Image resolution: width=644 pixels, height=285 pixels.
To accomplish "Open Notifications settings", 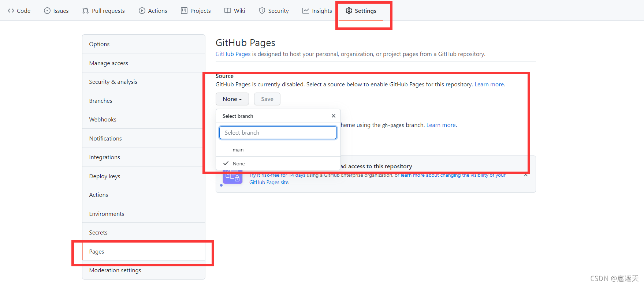I will pos(144,138).
